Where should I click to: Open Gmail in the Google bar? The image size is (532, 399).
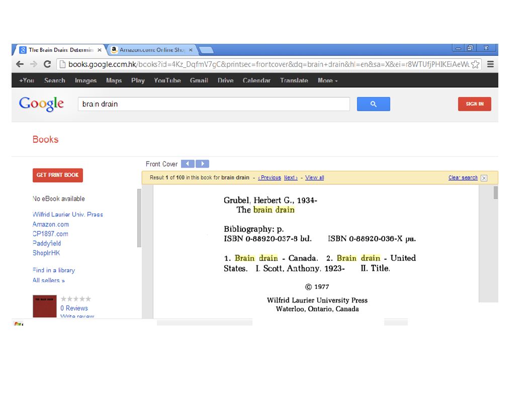click(x=199, y=81)
